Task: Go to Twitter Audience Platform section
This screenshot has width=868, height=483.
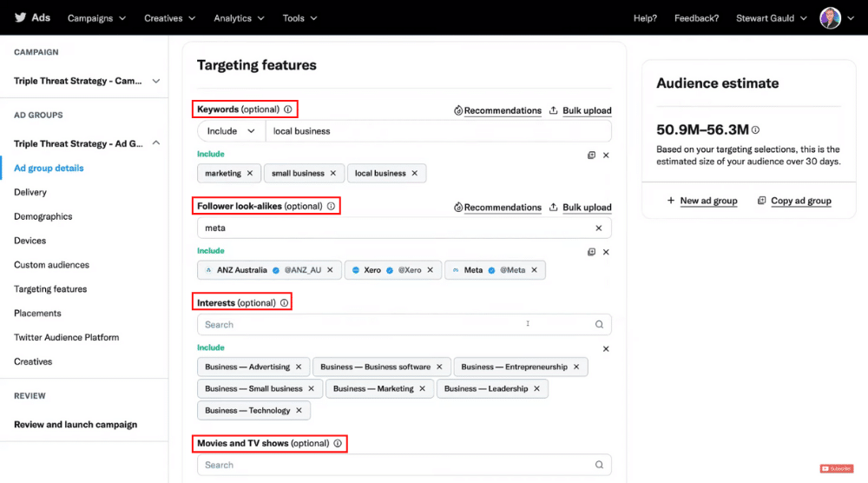Action: click(x=67, y=337)
